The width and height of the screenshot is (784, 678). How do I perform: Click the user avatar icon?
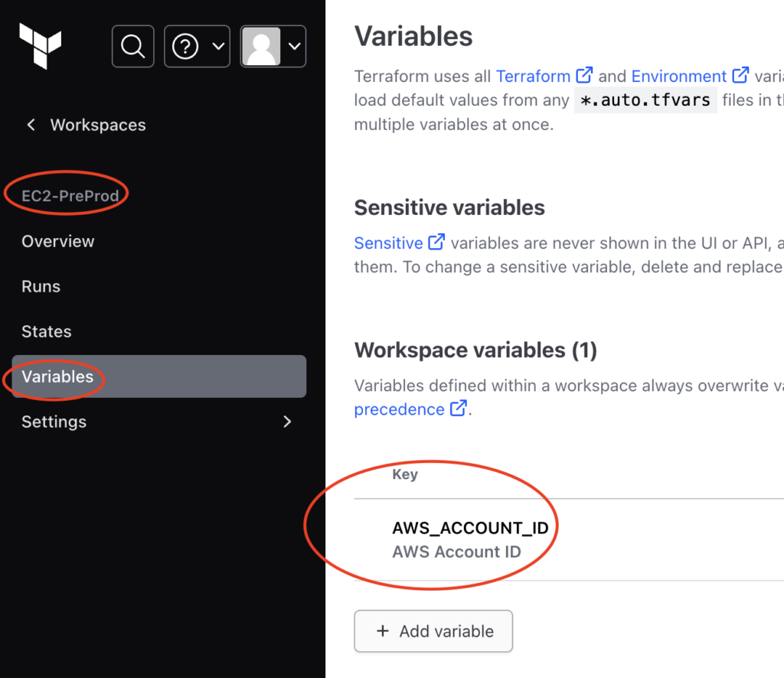(261, 47)
